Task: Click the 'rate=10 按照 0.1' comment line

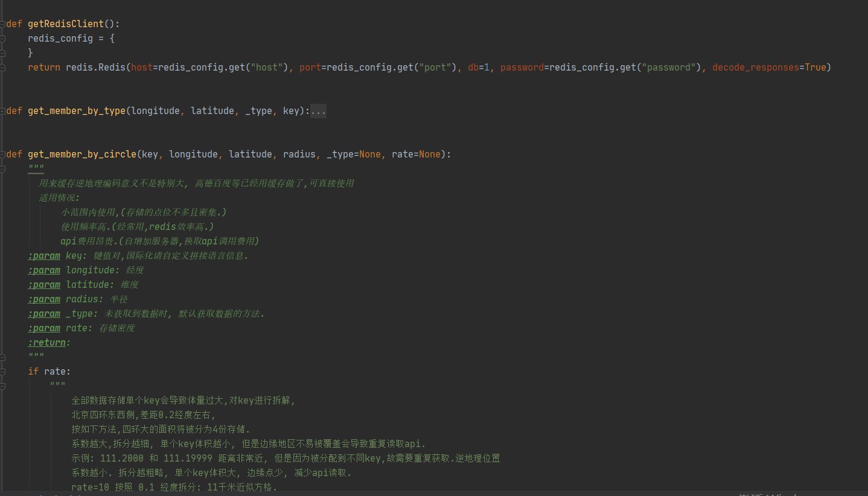Action: (x=174, y=488)
